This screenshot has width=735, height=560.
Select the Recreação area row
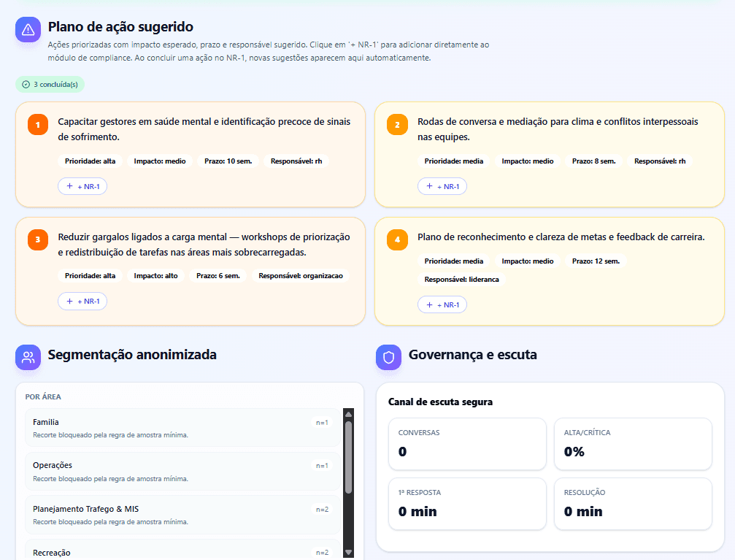[182, 550]
